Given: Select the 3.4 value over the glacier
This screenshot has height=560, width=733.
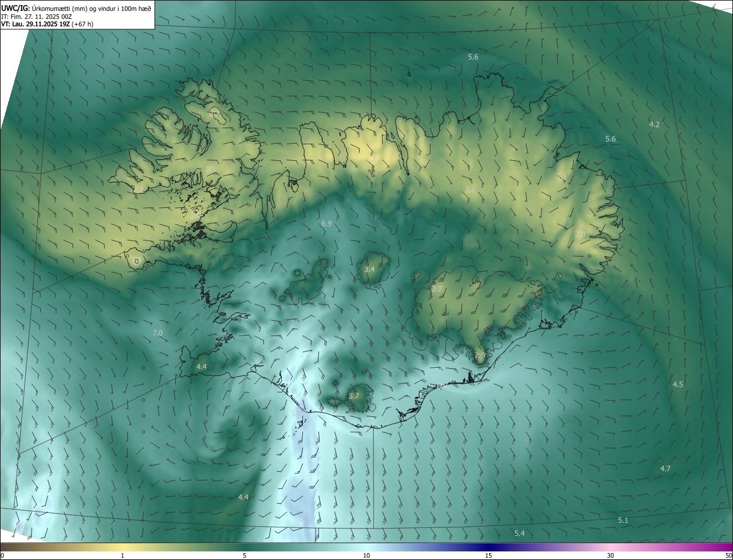Looking at the screenshot, I should [370, 269].
